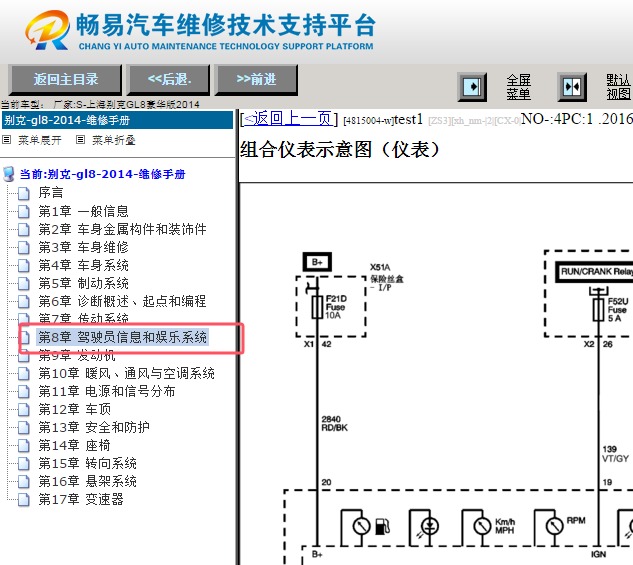Open 第3章 车身维修
Viewport: 633px width, 565px height.
point(84,247)
